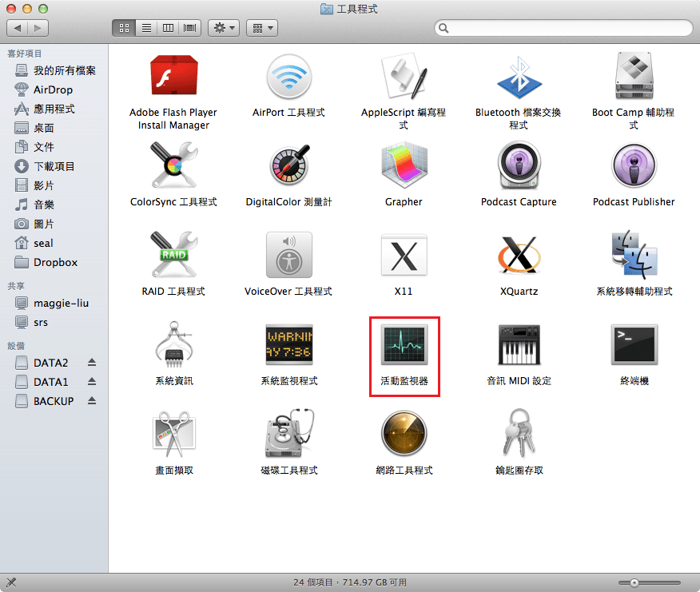Go to 下載項目 in sidebar

54,166
